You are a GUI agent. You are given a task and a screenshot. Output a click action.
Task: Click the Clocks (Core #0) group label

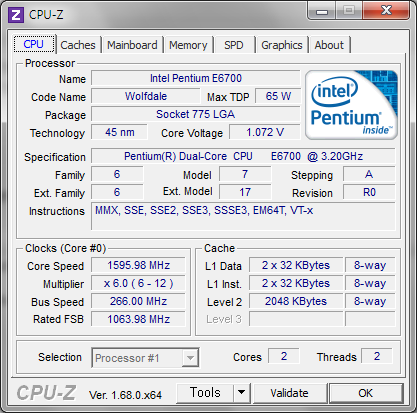point(66,248)
